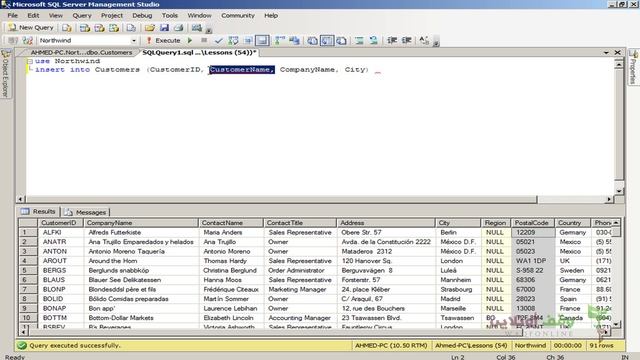640x360 pixels.
Task: Click the highlighted CustomerName text in editor
Action: [242, 70]
